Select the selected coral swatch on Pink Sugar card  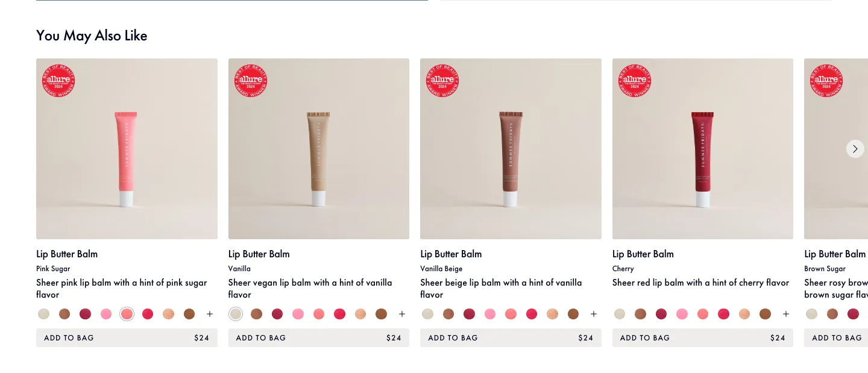click(x=127, y=314)
